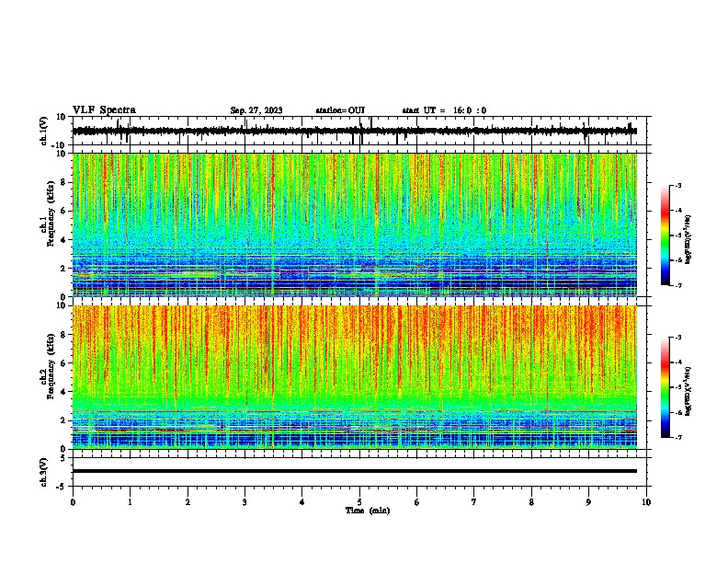Click the "6" kHz tick on ch.2 spectrogram axis

click(x=63, y=362)
